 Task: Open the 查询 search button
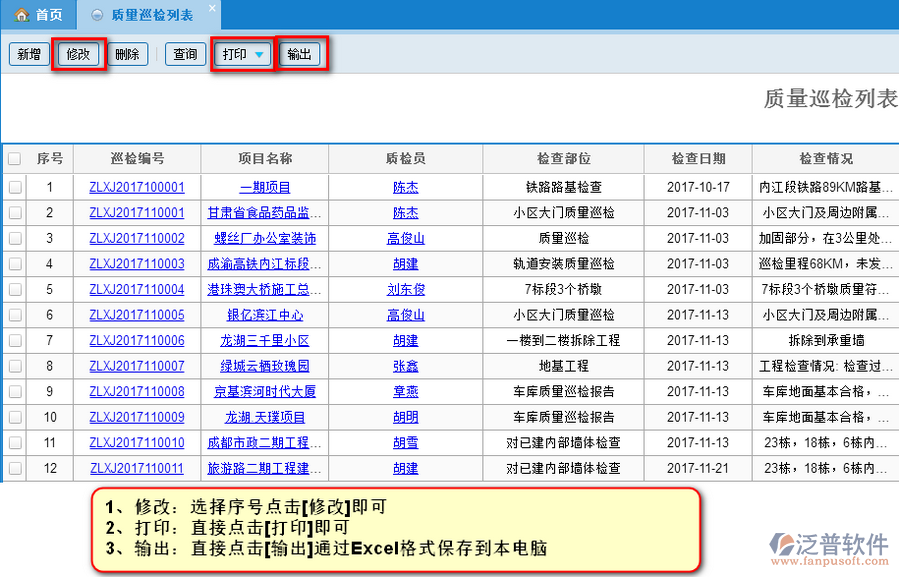click(185, 54)
